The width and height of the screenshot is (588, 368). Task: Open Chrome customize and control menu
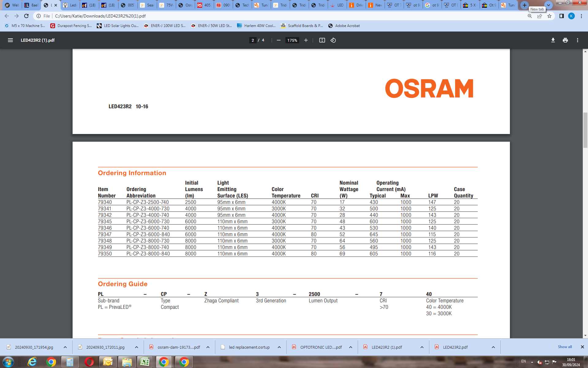point(581,16)
